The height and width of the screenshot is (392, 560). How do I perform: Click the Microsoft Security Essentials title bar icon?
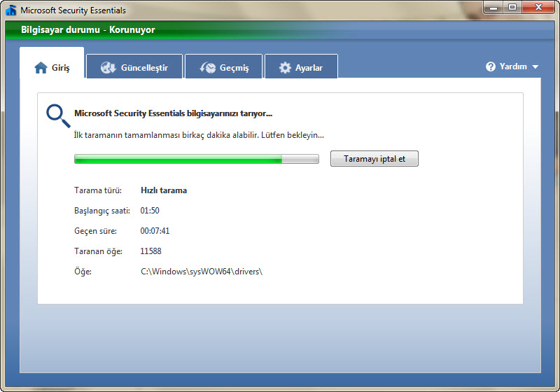[11, 10]
